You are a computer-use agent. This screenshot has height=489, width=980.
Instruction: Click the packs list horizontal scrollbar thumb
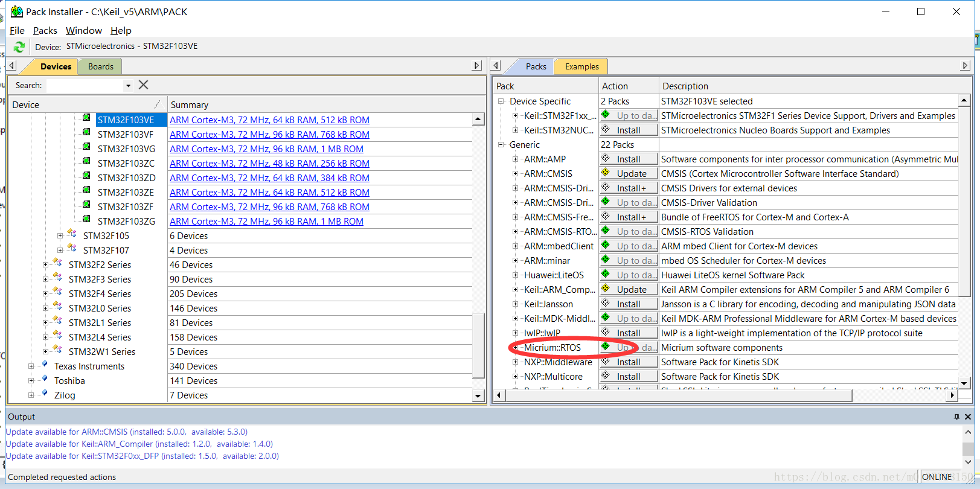pos(679,395)
